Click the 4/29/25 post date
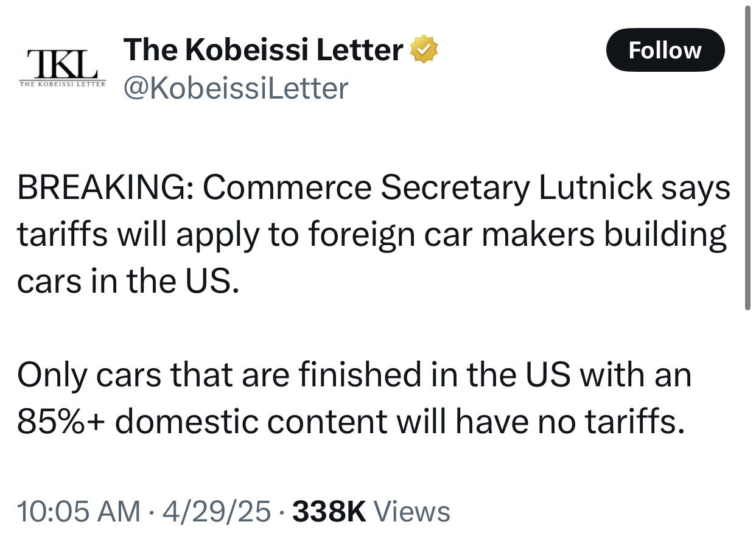Viewport: 756px width, 547px height. click(x=217, y=511)
